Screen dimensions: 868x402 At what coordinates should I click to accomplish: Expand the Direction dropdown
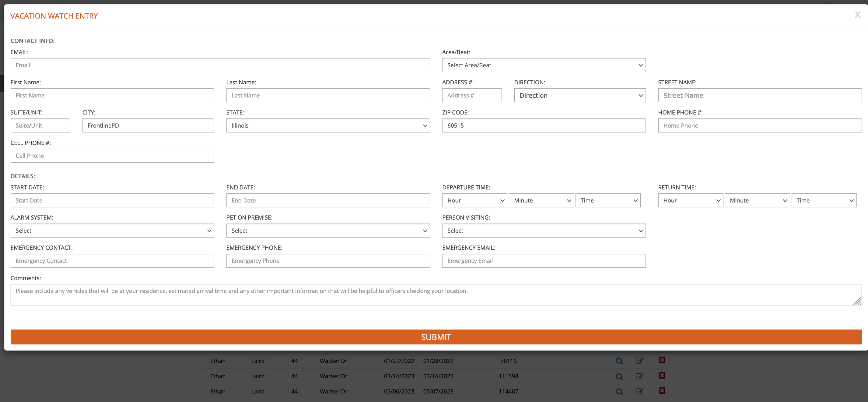point(579,95)
